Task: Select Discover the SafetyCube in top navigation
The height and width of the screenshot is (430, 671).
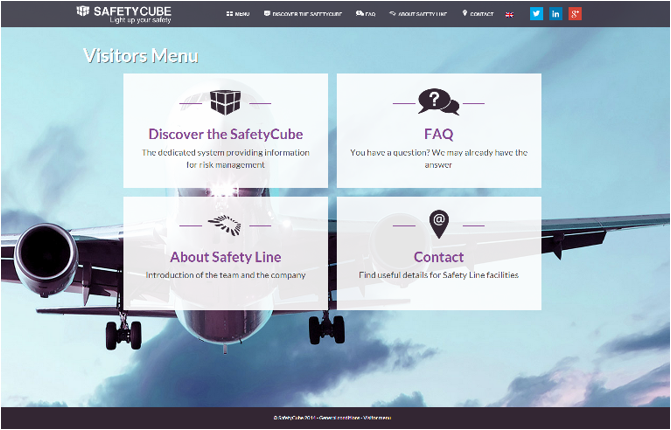Action: [x=304, y=14]
